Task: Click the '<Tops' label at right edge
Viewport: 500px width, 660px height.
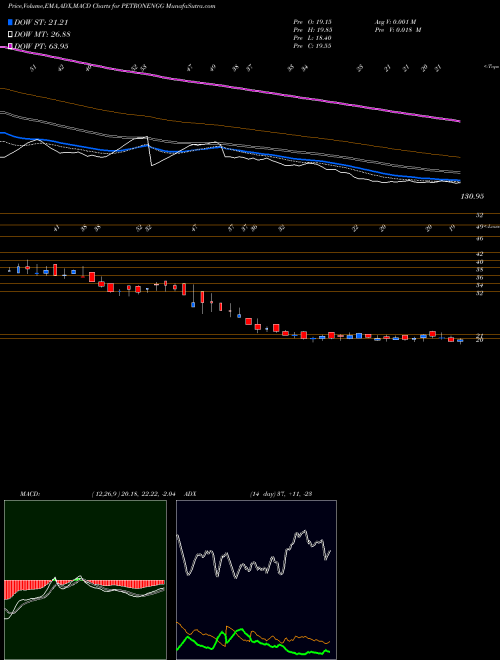Action: (492, 67)
